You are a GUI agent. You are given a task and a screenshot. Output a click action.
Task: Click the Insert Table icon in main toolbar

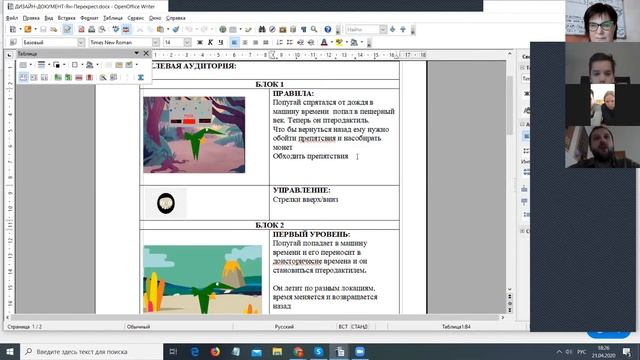(233, 29)
